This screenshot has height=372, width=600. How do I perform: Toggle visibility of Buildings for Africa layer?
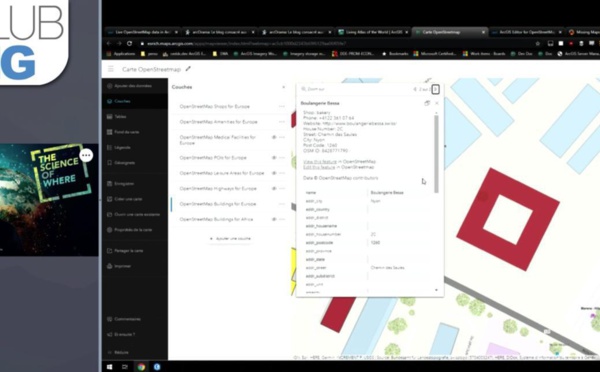pyautogui.click(x=274, y=219)
